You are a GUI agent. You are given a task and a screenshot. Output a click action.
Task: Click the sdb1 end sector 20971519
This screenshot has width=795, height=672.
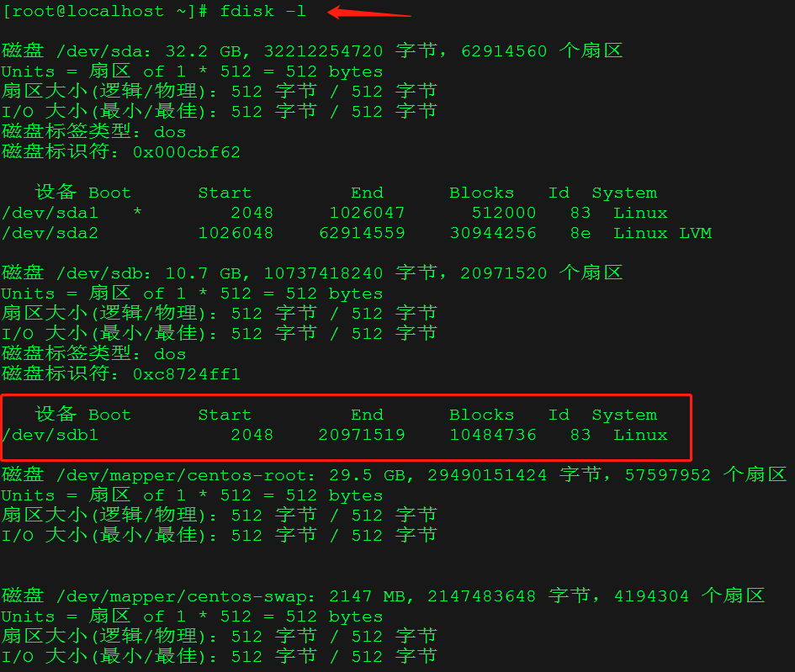pyautogui.click(x=362, y=435)
